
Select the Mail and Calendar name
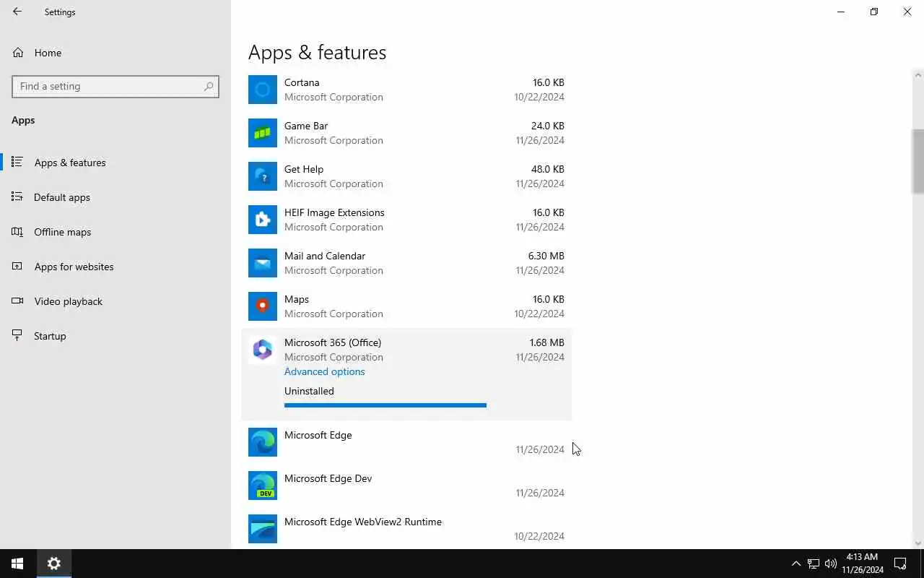325,256
